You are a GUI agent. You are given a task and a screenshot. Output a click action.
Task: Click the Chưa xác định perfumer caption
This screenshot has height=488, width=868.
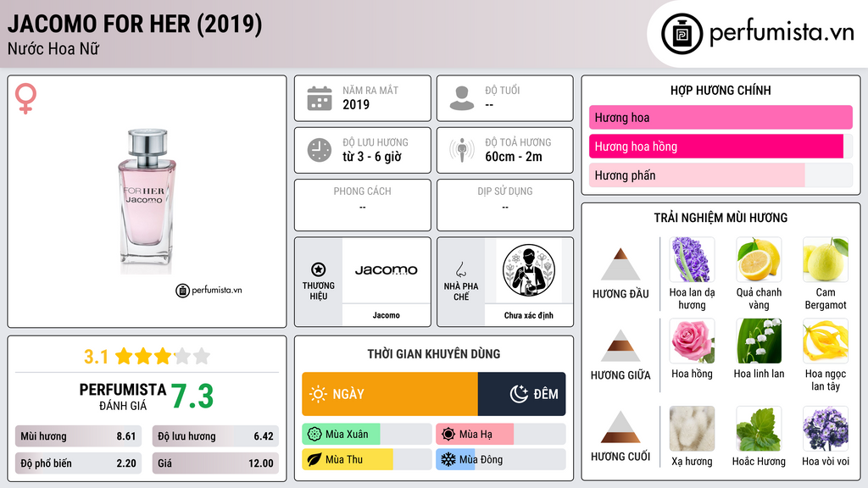pos(529,315)
